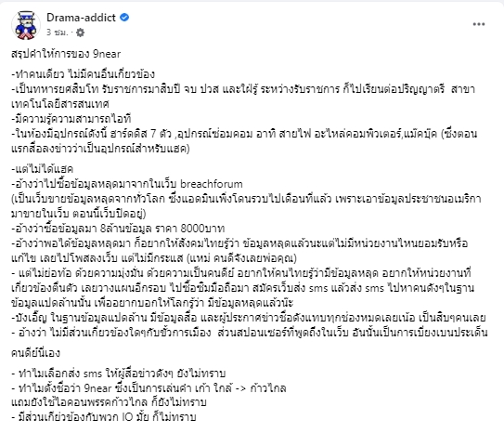The width and height of the screenshot is (504, 433).
Task: Open the Drama-addict profile picture
Action: tap(26, 25)
